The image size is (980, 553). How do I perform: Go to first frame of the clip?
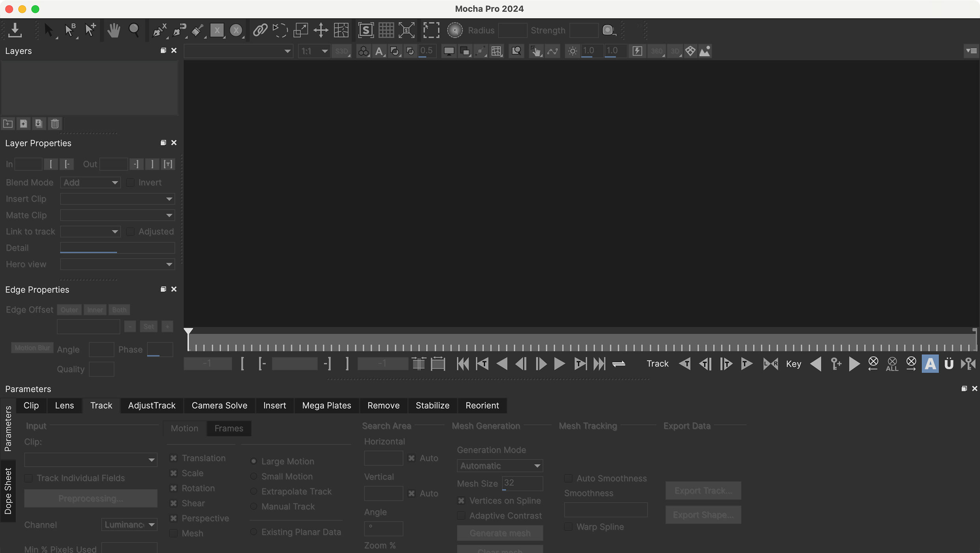click(x=462, y=363)
